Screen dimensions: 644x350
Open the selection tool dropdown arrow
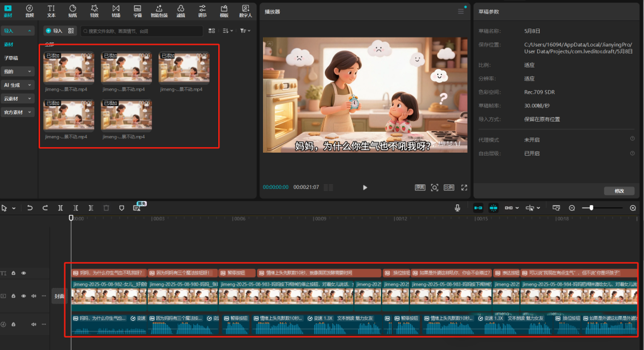[x=14, y=208]
